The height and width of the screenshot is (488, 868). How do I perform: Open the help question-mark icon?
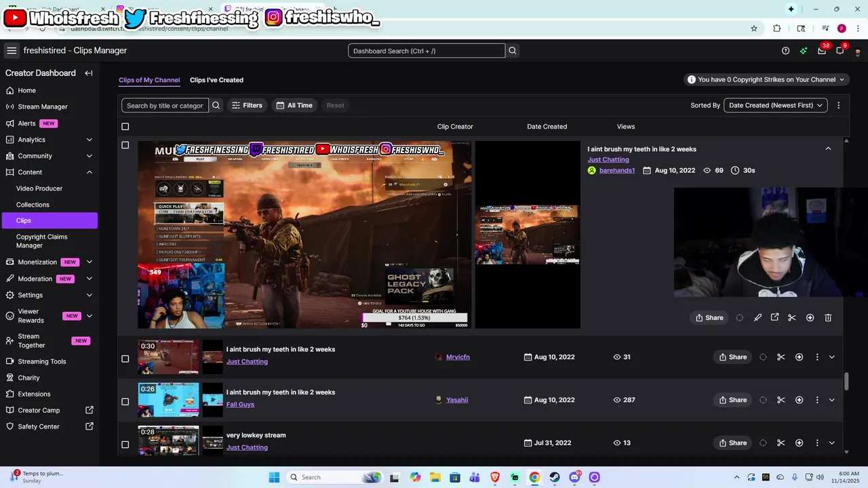(785, 51)
